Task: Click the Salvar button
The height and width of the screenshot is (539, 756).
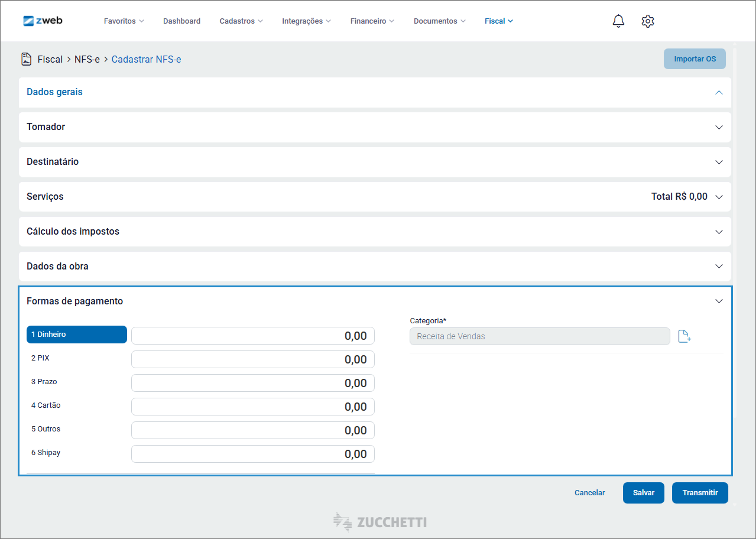Action: (643, 493)
